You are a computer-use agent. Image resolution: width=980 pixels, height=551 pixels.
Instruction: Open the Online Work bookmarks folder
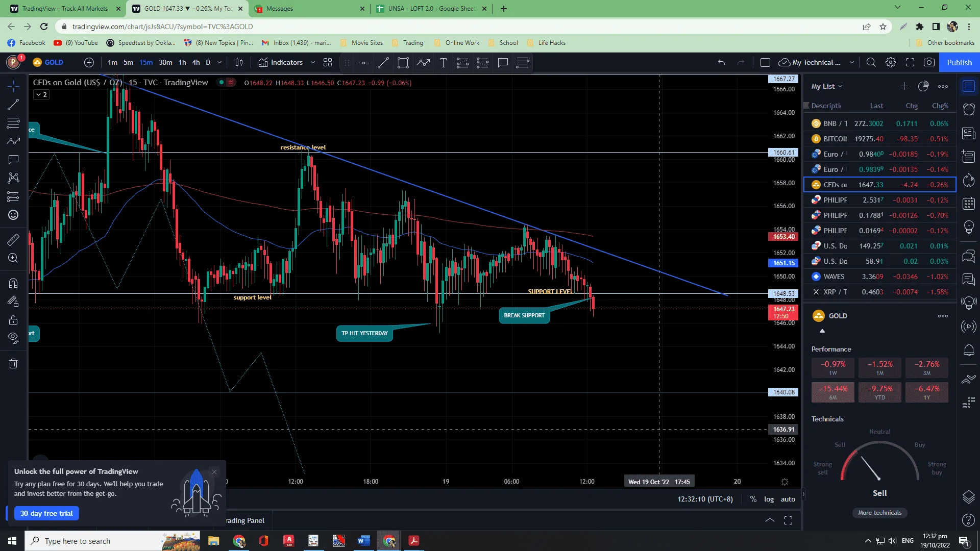456,43
